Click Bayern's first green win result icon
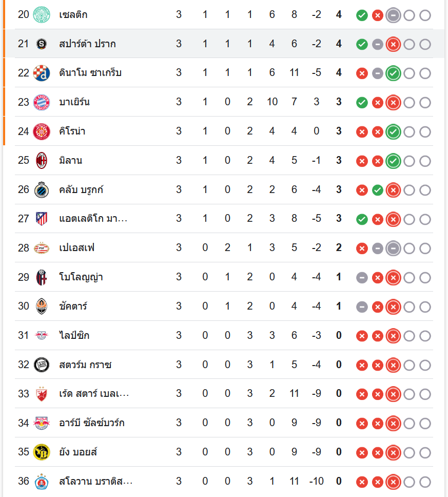The height and width of the screenshot is (497, 448). point(362,103)
